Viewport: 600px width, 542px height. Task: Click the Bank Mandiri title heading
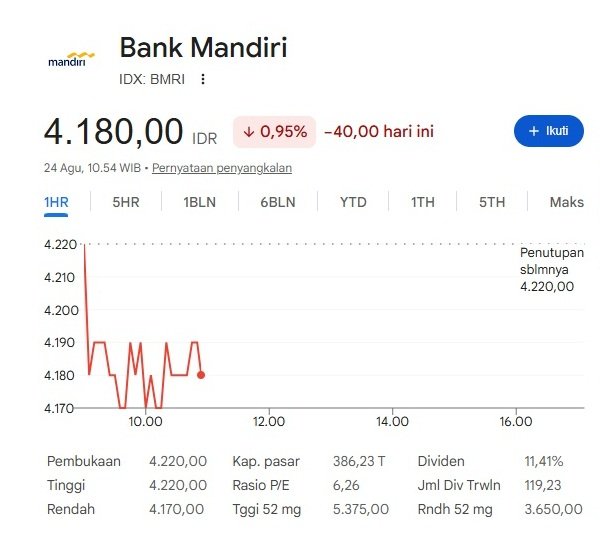coord(204,47)
